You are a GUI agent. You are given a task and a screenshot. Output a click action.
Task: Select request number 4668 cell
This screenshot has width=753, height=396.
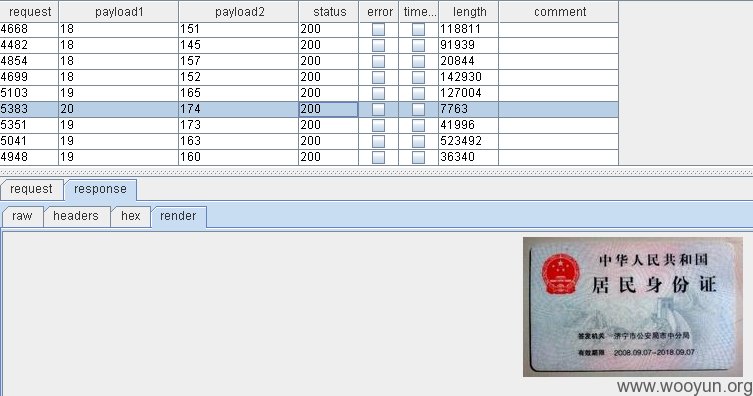29,29
